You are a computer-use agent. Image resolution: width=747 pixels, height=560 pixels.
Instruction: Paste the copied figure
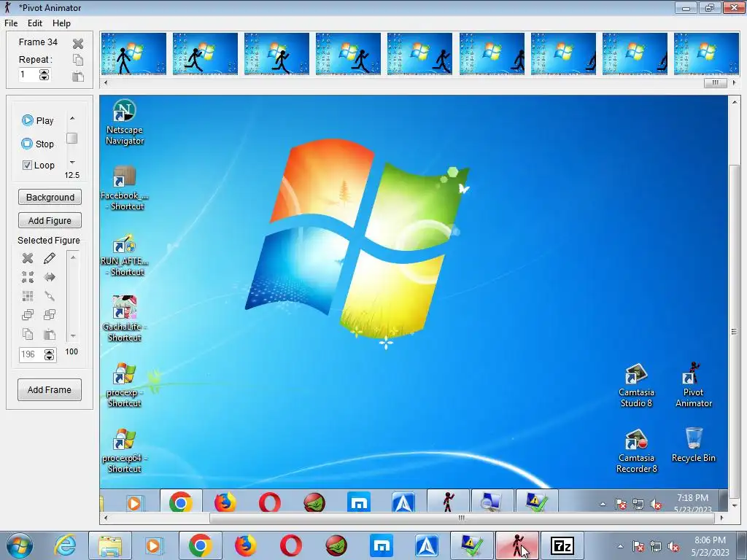(x=50, y=334)
